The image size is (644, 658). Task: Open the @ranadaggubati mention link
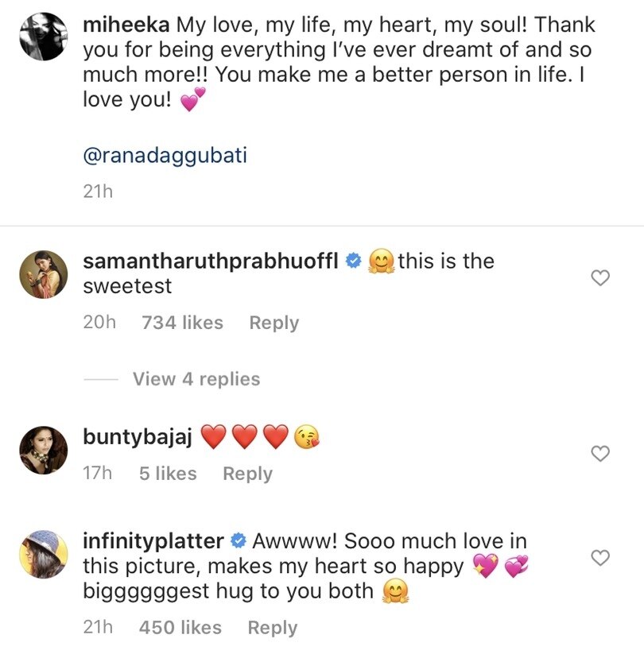point(165,155)
